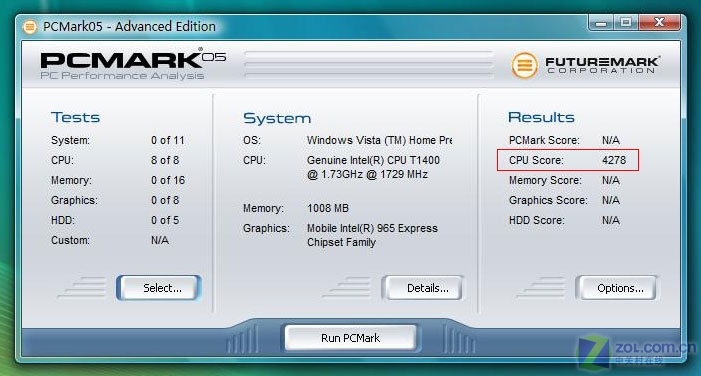Image resolution: width=701 pixels, height=376 pixels.
Task: Start the benchmark with Run PCMark
Action: click(350, 338)
